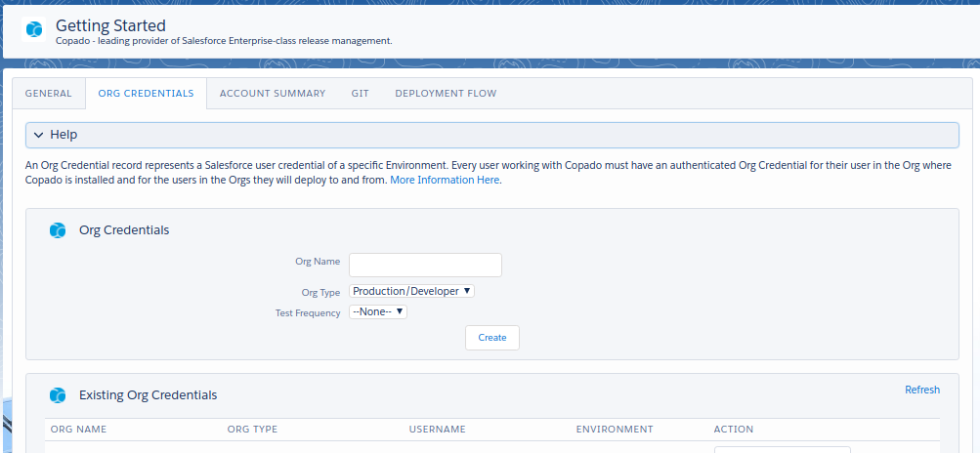This screenshot has width=980, height=453.
Task: Click the Refresh link
Action: click(x=922, y=390)
